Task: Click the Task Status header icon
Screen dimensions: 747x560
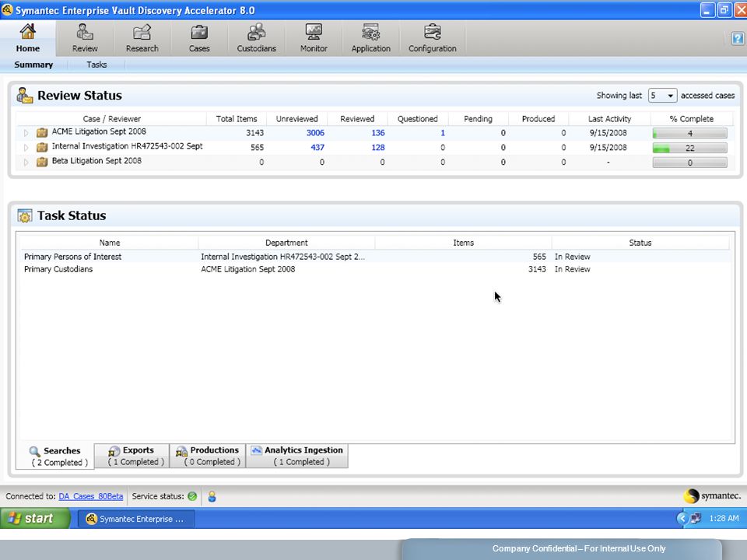Action: point(25,215)
